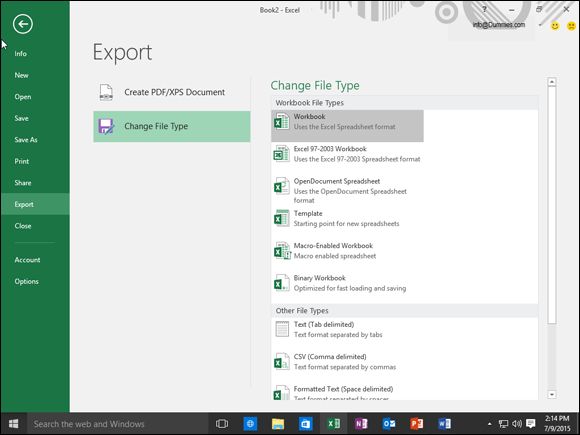
Task: Send a frown with the sad face icon
Action: pos(571,26)
